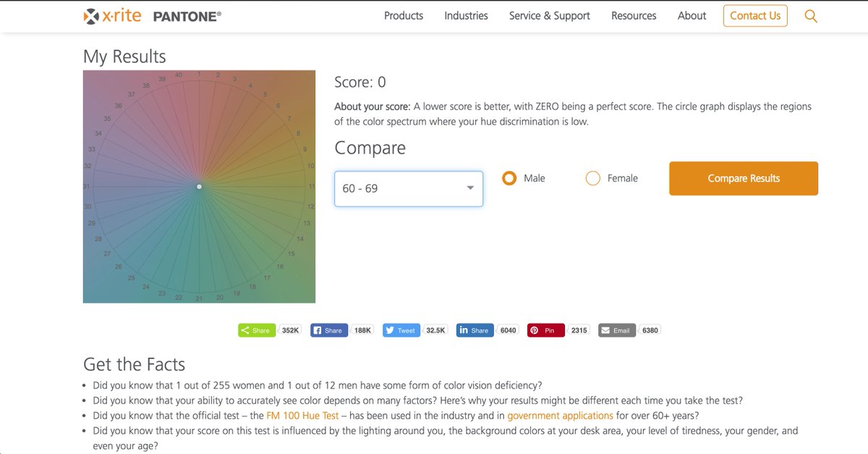
Task: Open the age range dropdown
Action: pyautogui.click(x=408, y=188)
